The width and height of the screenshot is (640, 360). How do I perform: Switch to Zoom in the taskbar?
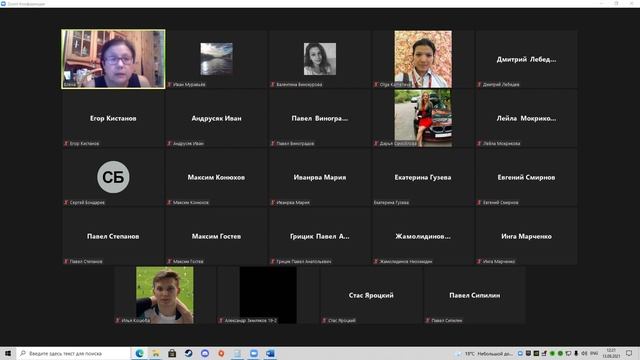[253, 353]
